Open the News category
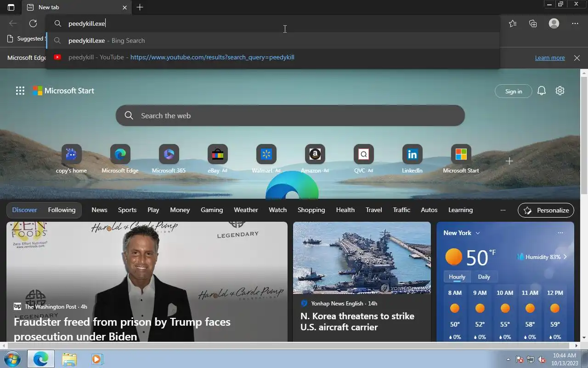The width and height of the screenshot is (588, 368). point(99,210)
